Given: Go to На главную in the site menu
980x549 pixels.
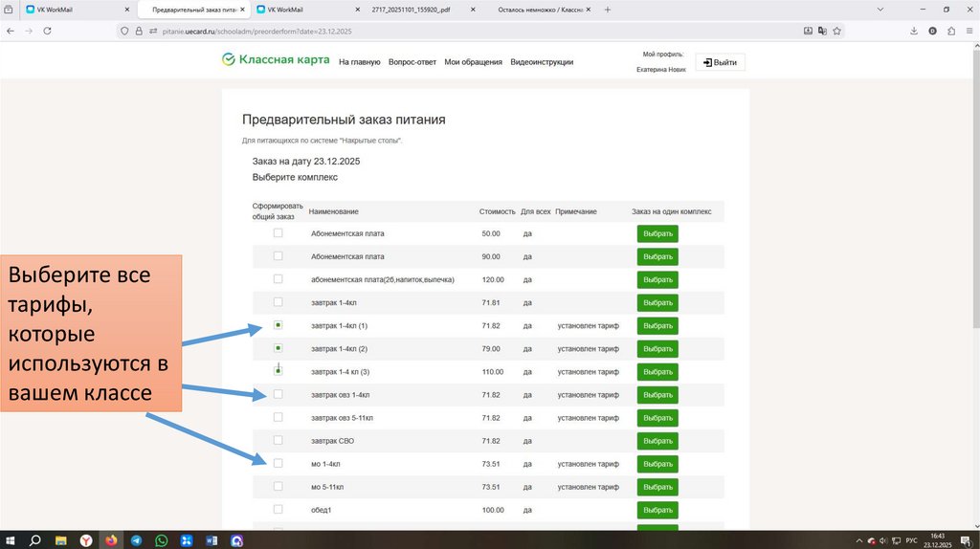Looking at the screenshot, I should coord(360,62).
